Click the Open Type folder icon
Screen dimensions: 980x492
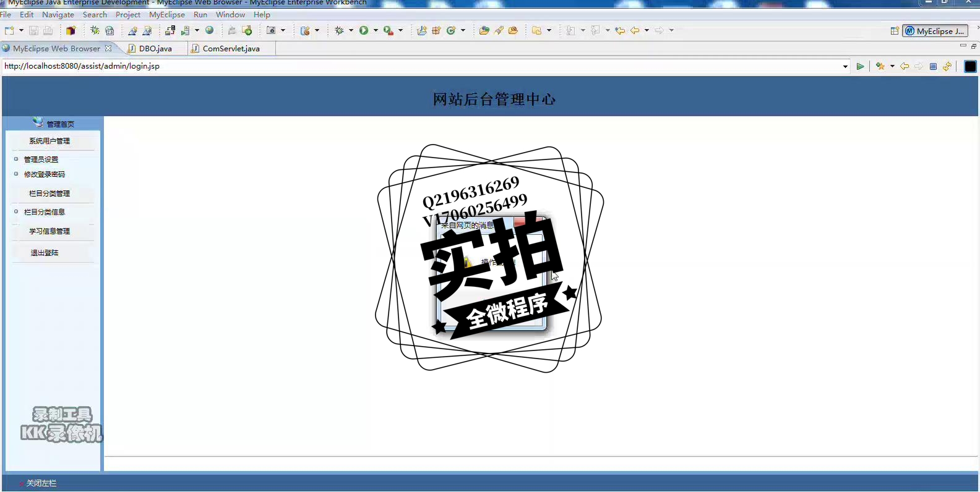click(484, 30)
